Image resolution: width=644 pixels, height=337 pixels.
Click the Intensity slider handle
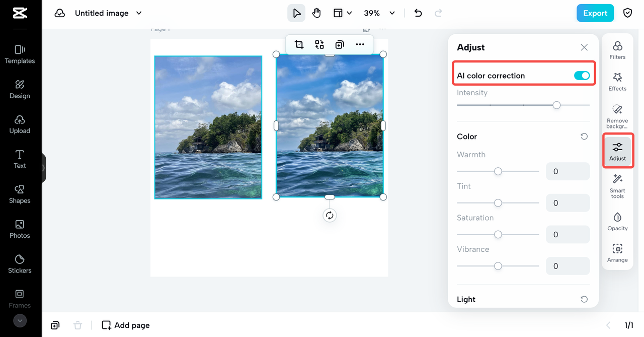[x=556, y=105]
